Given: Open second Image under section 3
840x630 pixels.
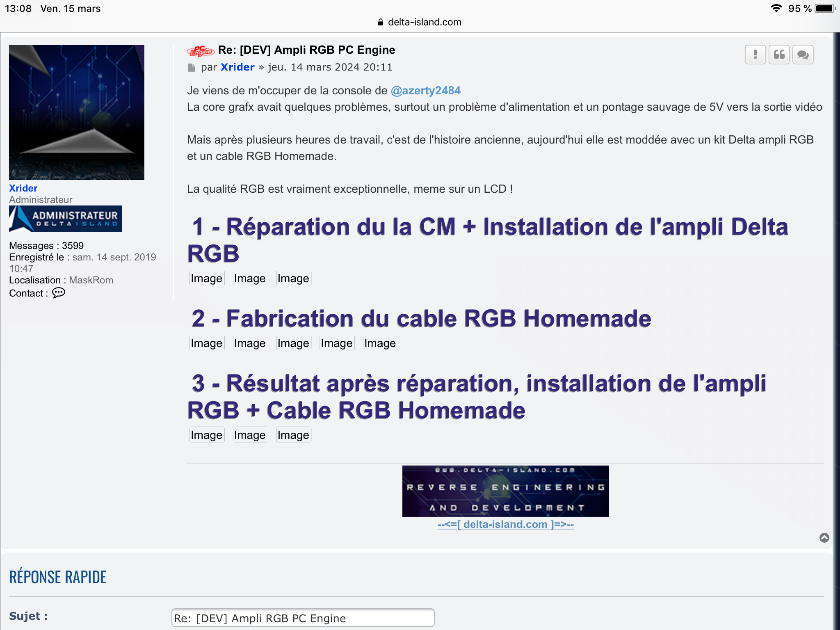Looking at the screenshot, I should [250, 435].
